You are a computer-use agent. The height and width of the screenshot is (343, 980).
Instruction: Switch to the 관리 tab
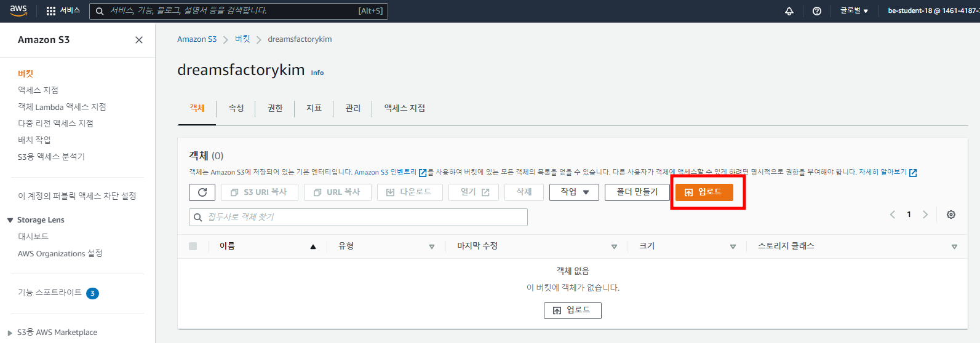[353, 108]
